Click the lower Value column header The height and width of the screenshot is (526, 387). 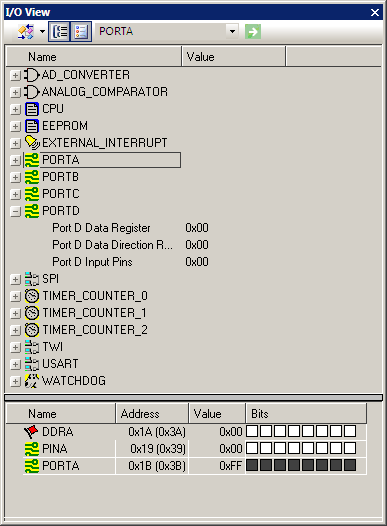[217, 414]
